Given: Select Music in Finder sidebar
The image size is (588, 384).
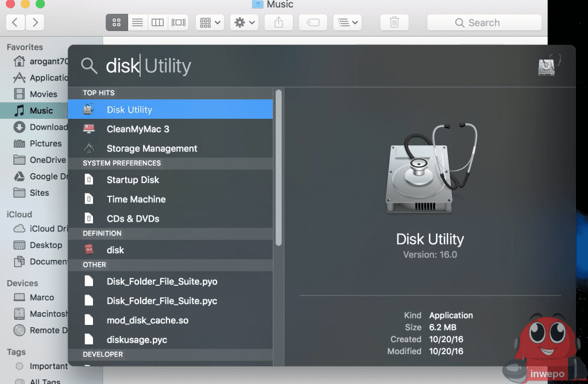Looking at the screenshot, I should click(34, 110).
